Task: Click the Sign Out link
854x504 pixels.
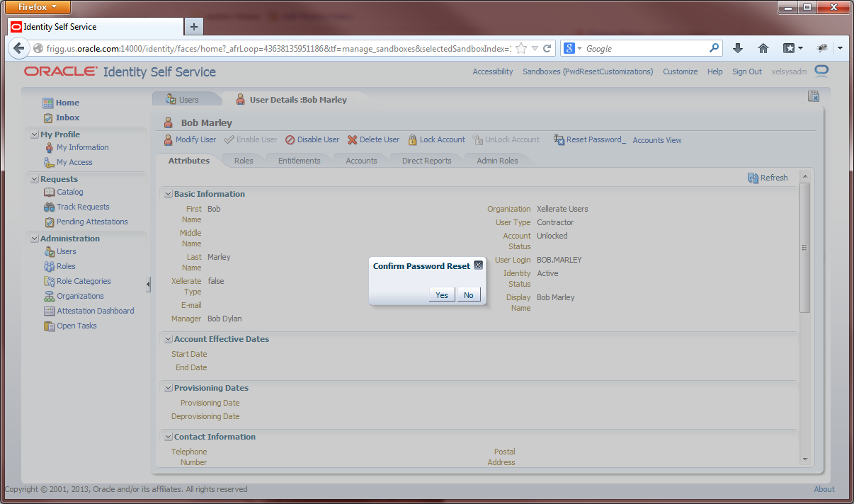Action: coord(746,71)
